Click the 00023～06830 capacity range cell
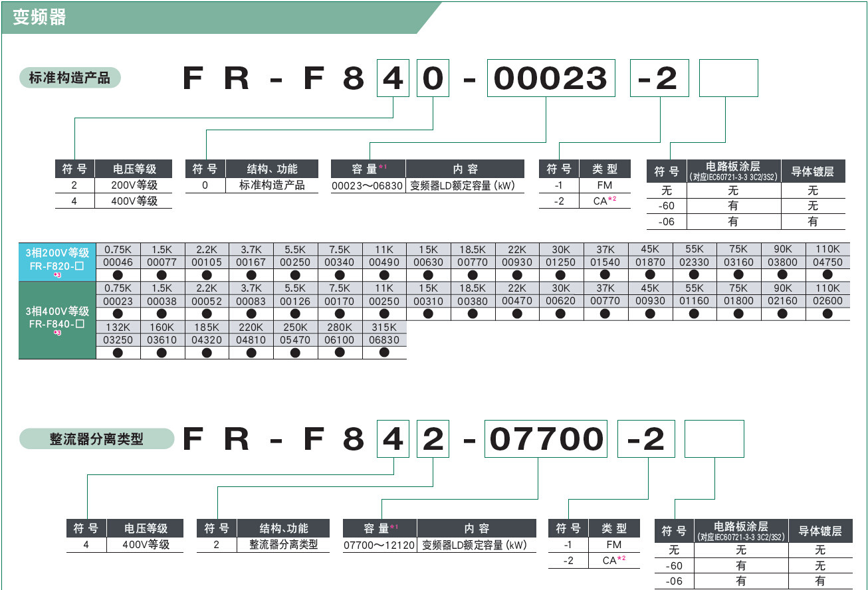868x590 pixels. 368,186
